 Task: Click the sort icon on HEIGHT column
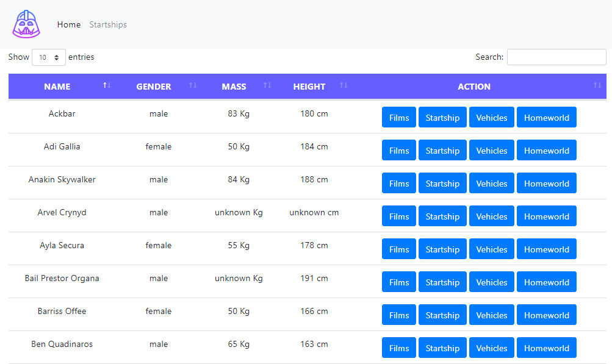pyautogui.click(x=343, y=86)
